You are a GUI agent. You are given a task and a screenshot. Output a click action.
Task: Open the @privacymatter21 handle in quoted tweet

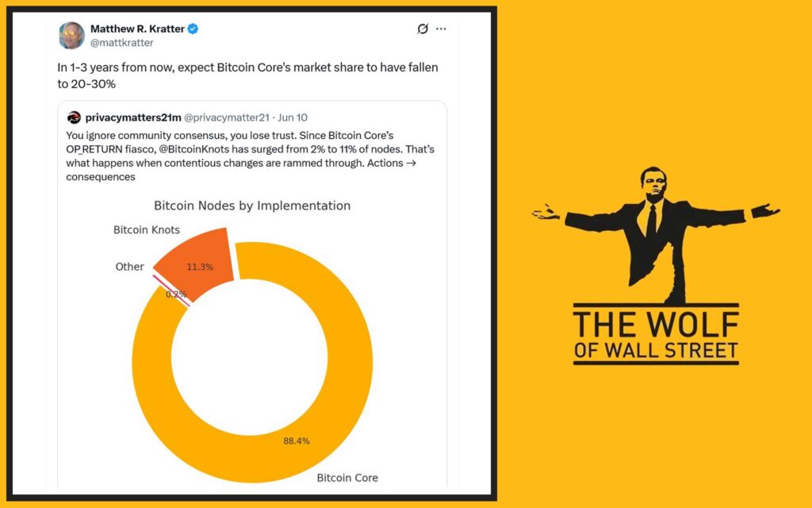tap(227, 117)
